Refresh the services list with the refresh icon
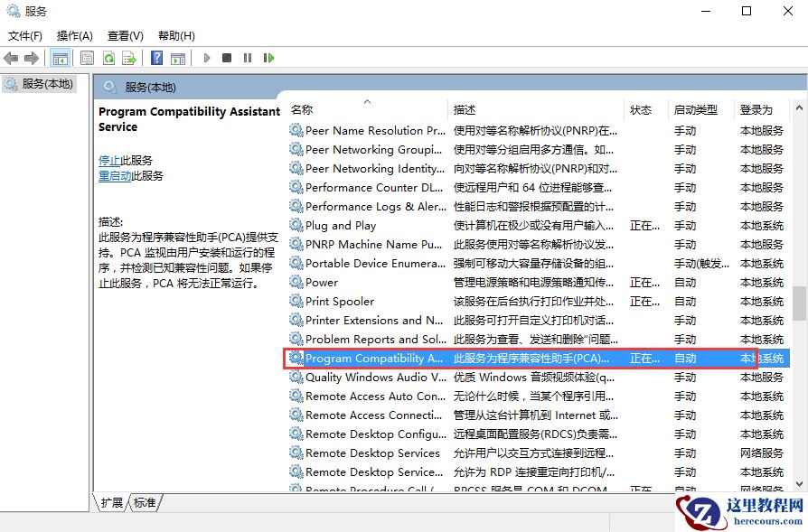 coord(108,58)
